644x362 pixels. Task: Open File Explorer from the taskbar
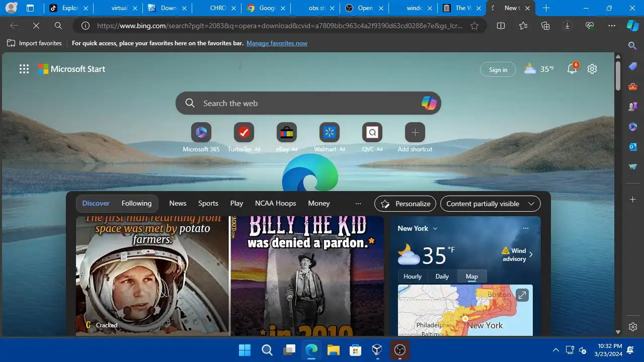click(x=334, y=350)
